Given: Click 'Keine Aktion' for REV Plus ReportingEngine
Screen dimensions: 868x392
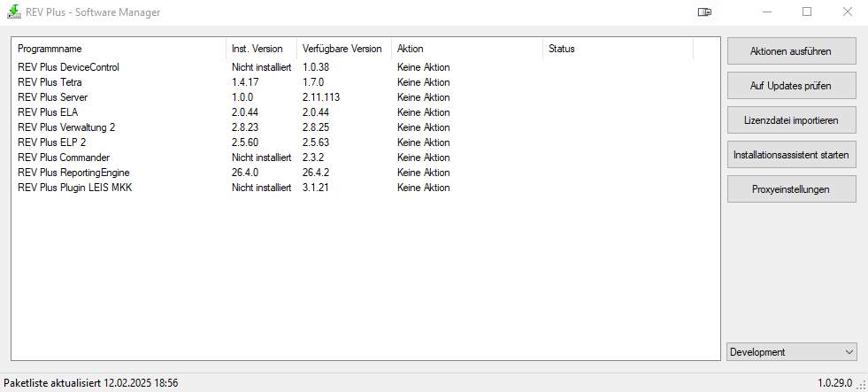Looking at the screenshot, I should tap(424, 173).
